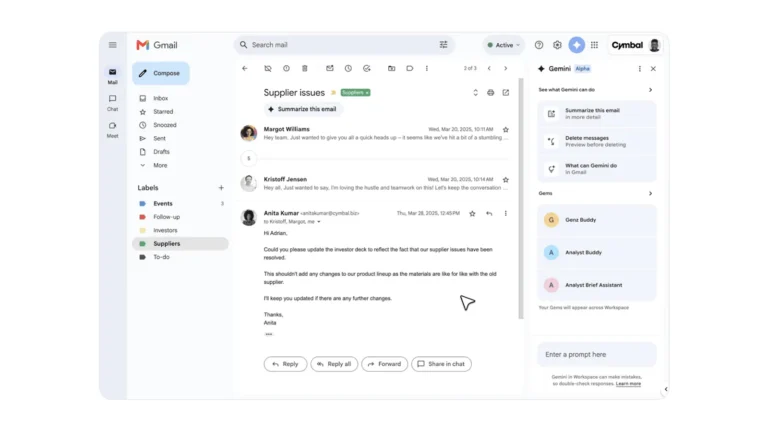768x432 pixels.
Task: Archive this conversation
Action: (268, 69)
